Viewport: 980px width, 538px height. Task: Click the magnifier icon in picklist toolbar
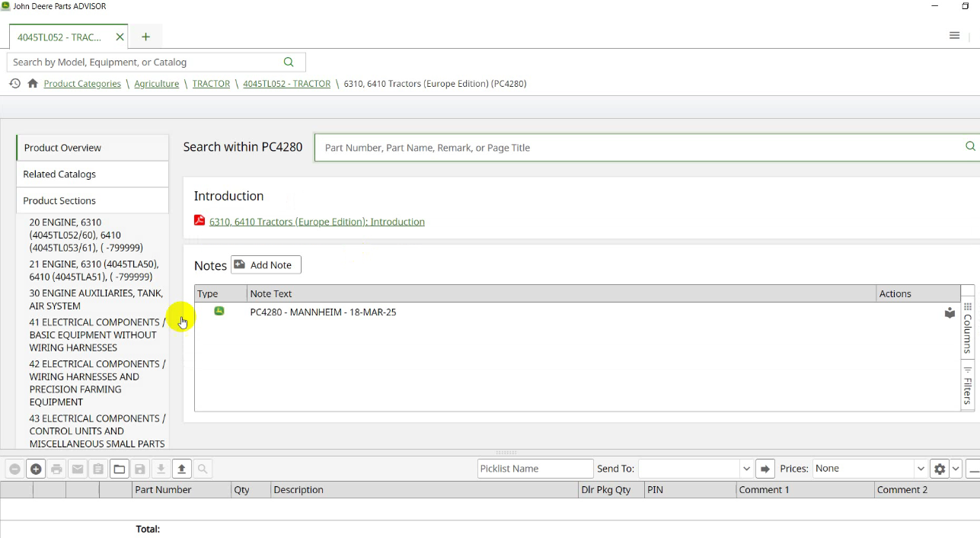click(x=203, y=469)
